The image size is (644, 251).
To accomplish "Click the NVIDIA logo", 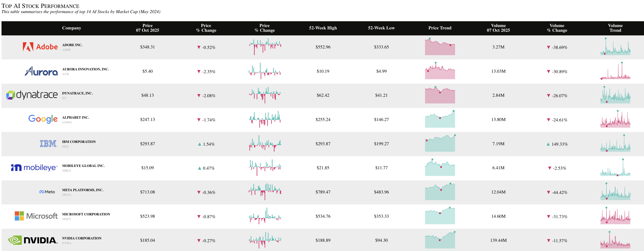I will coord(33,240).
